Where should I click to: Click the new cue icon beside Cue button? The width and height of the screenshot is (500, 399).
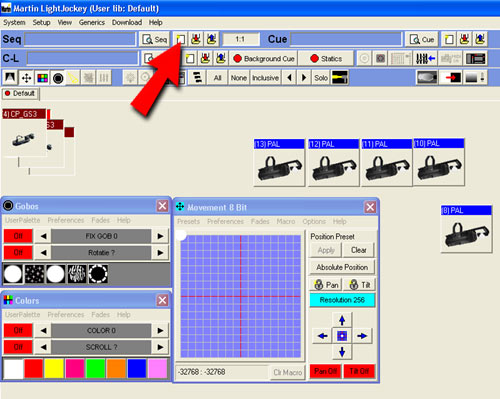tap(449, 39)
